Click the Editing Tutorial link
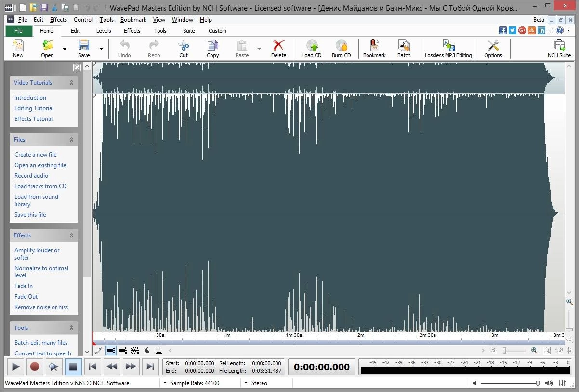This screenshot has width=579, height=392. (x=34, y=108)
